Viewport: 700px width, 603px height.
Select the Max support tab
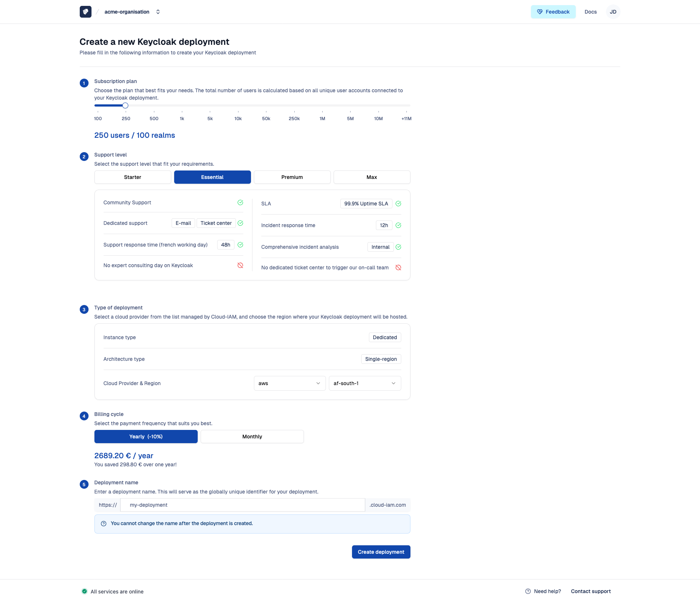pyautogui.click(x=372, y=177)
